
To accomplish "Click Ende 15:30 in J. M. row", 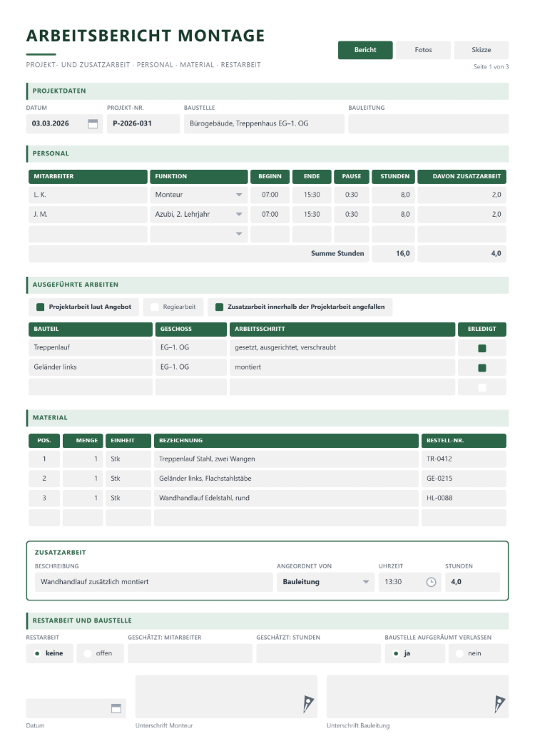I will pos(312,215).
